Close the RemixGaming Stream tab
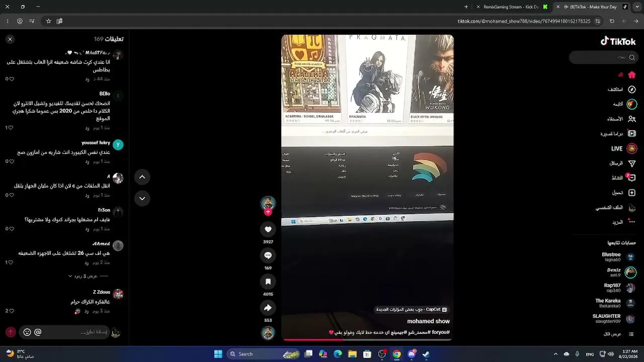The width and height of the screenshot is (644, 362). pos(478,7)
